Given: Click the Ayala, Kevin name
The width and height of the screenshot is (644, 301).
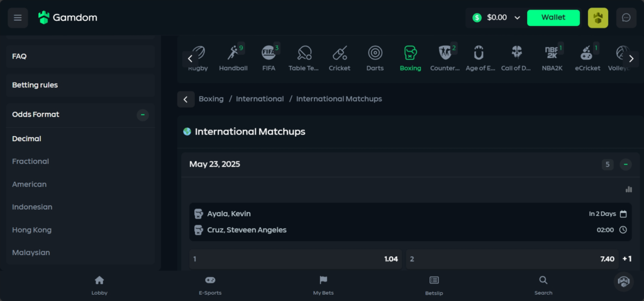Looking at the screenshot, I should coord(229,214).
